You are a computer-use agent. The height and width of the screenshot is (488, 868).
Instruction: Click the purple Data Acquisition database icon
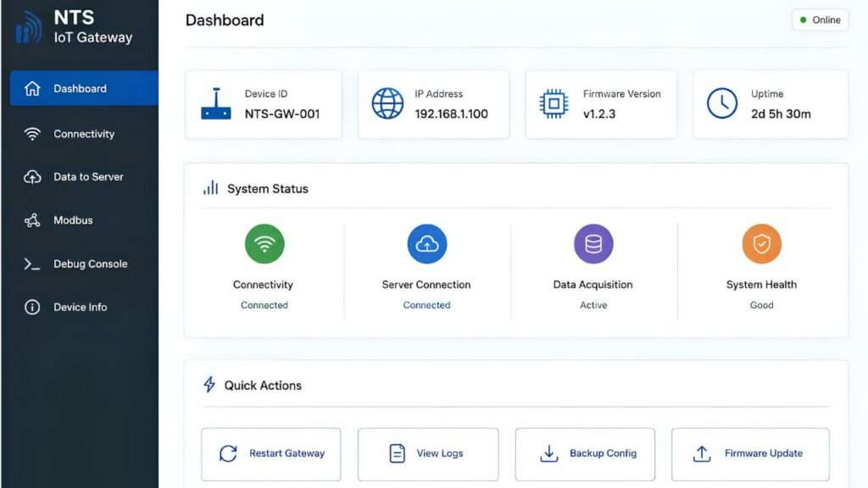coord(593,244)
